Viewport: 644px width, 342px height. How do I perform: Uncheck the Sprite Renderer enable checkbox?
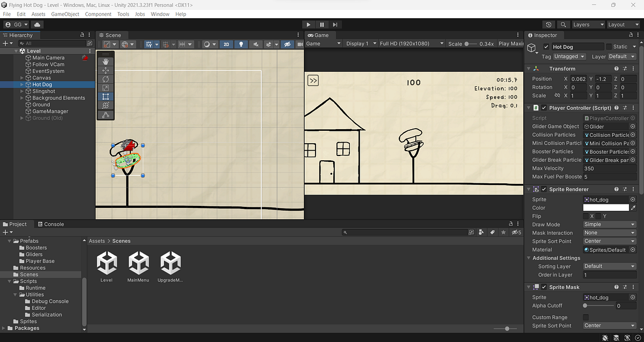pos(544,189)
